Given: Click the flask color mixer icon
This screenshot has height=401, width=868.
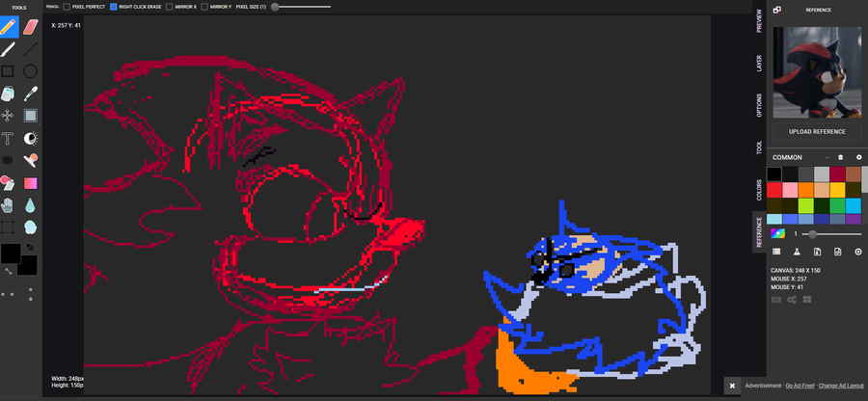Looking at the screenshot, I should coord(797,252).
